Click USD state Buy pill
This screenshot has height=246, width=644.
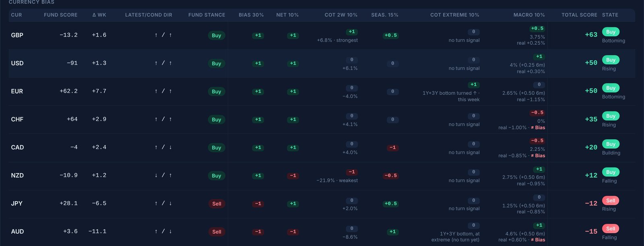point(611,60)
